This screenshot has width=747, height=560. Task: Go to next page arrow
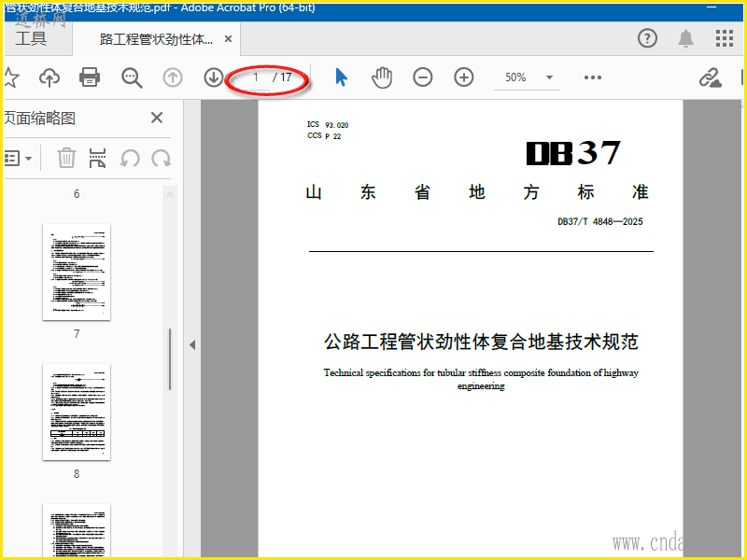coord(214,77)
